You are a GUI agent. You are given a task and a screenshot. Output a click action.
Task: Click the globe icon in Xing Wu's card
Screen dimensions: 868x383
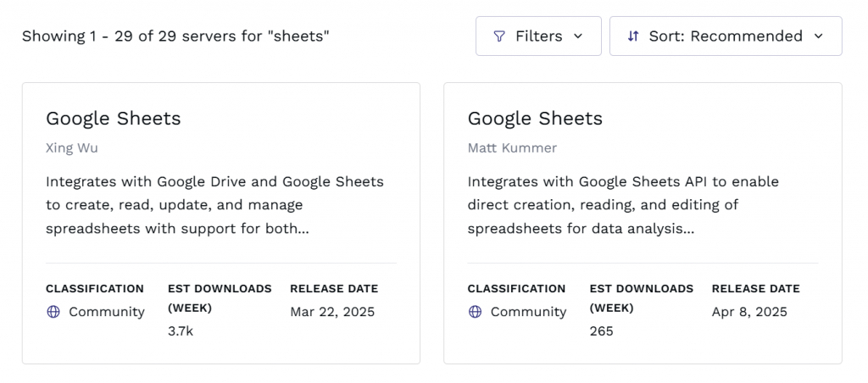(53, 312)
